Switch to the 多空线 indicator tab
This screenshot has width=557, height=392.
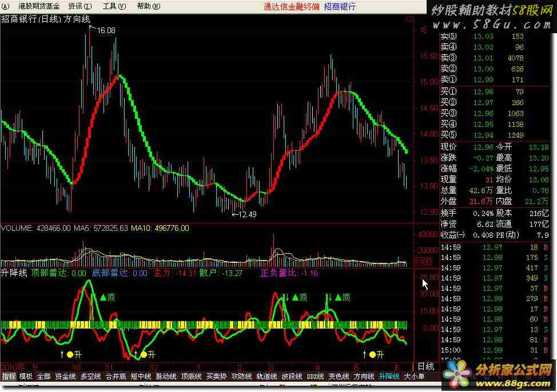coord(90,376)
